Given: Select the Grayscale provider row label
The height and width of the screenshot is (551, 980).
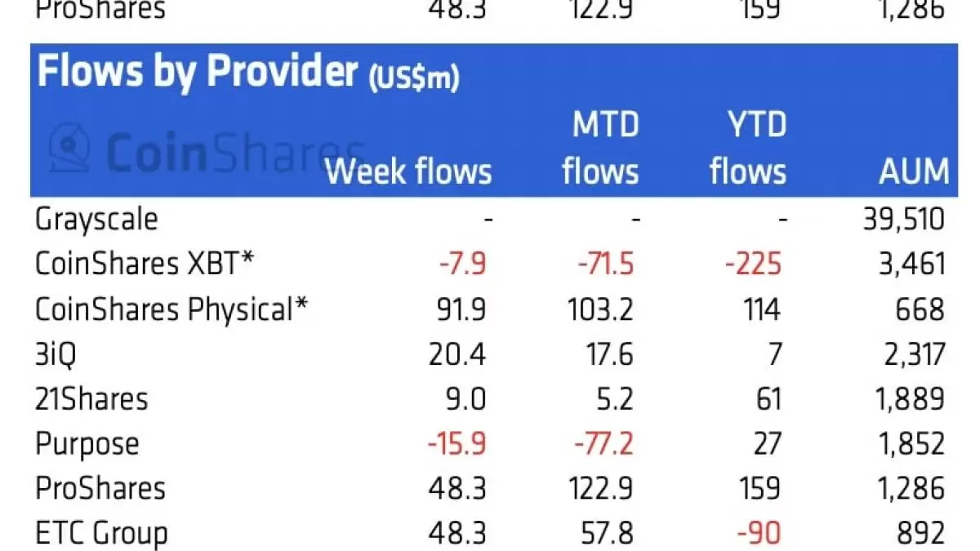Looking at the screenshot, I should pyautogui.click(x=96, y=220).
